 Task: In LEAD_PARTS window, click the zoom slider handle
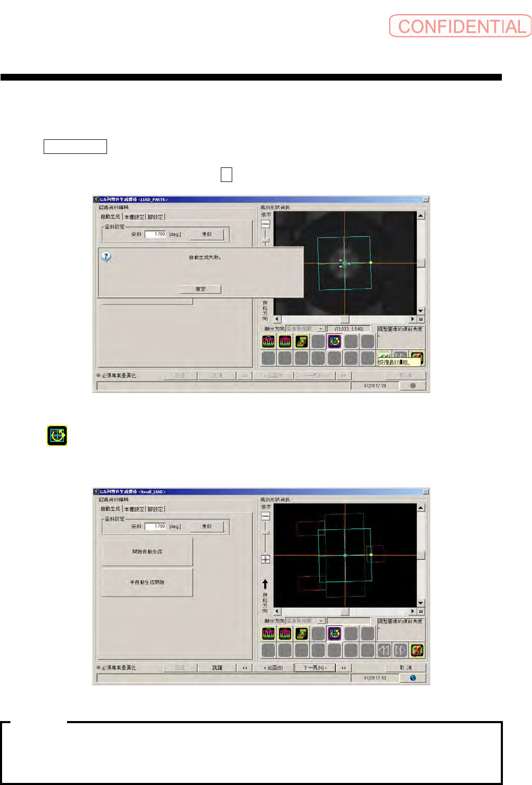click(265, 241)
